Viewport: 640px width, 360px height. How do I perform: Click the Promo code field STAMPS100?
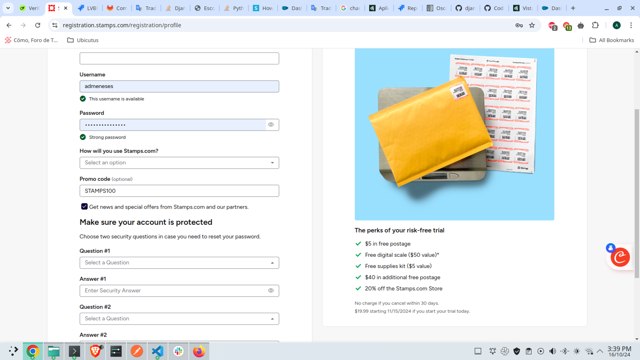pyautogui.click(x=179, y=191)
